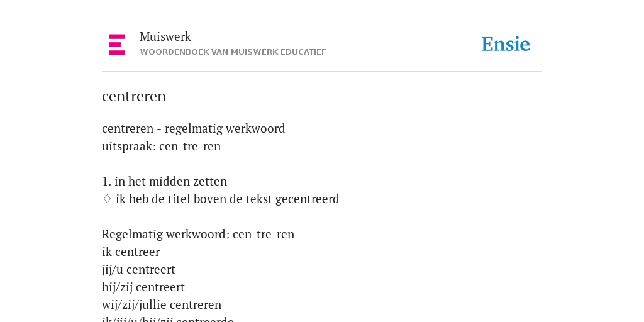Screen dimensions: 644x322
Task: Select the Woordenboek van Muiswerk Educatief subtitle
Action: [233, 52]
